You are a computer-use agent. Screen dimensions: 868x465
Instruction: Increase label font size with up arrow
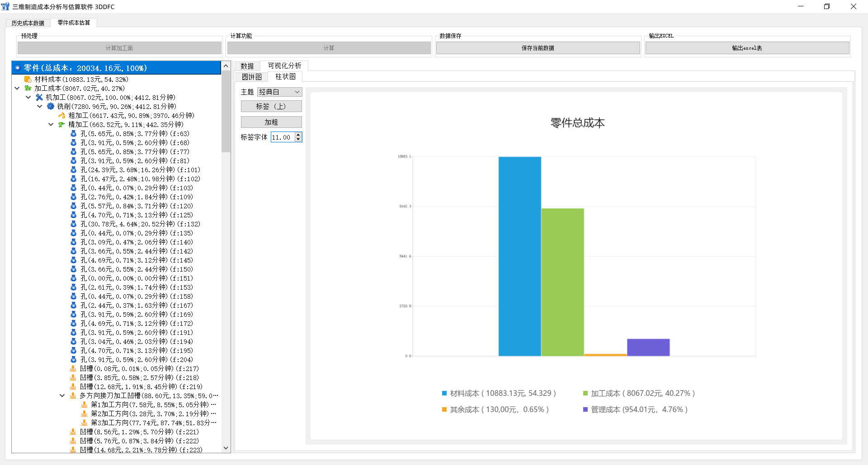pyautogui.click(x=298, y=135)
